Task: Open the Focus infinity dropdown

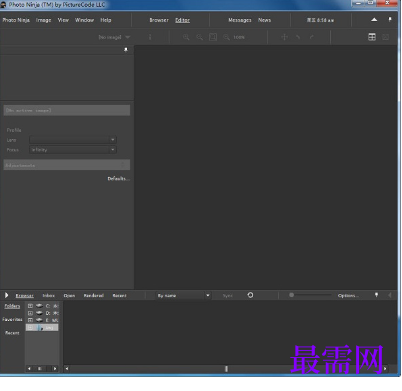Action: [x=73, y=150]
